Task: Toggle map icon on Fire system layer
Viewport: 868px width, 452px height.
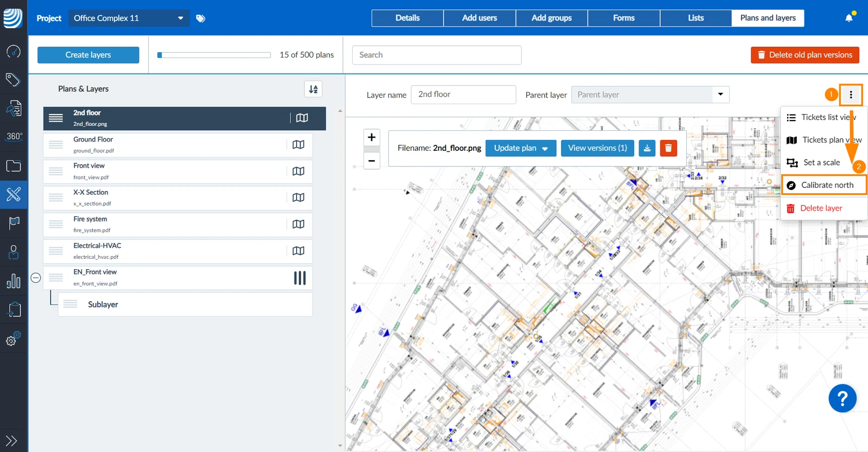Action: (298, 224)
